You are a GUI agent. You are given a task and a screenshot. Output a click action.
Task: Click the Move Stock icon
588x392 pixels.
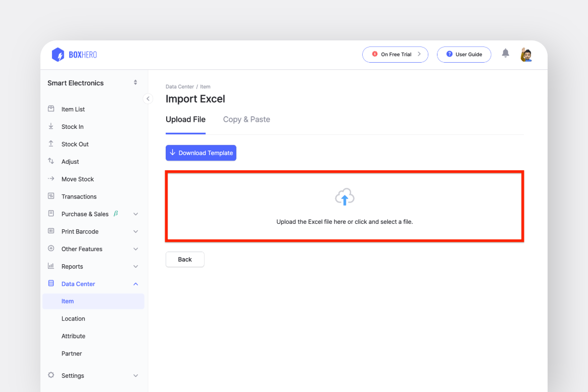pyautogui.click(x=51, y=179)
